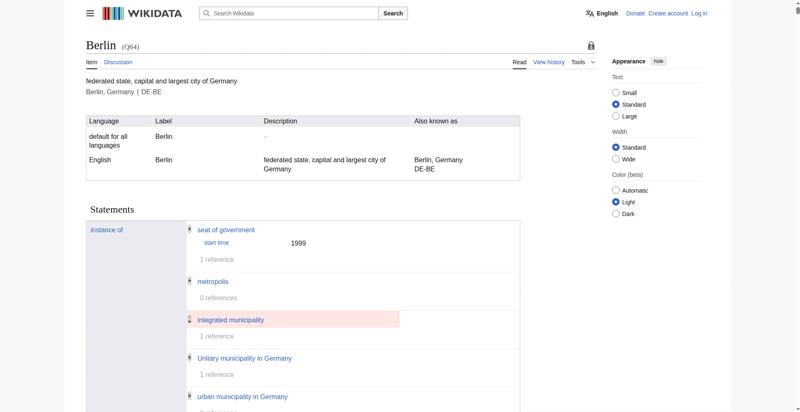Select Automatic color option
The width and height of the screenshot is (800, 412).
pos(616,190)
